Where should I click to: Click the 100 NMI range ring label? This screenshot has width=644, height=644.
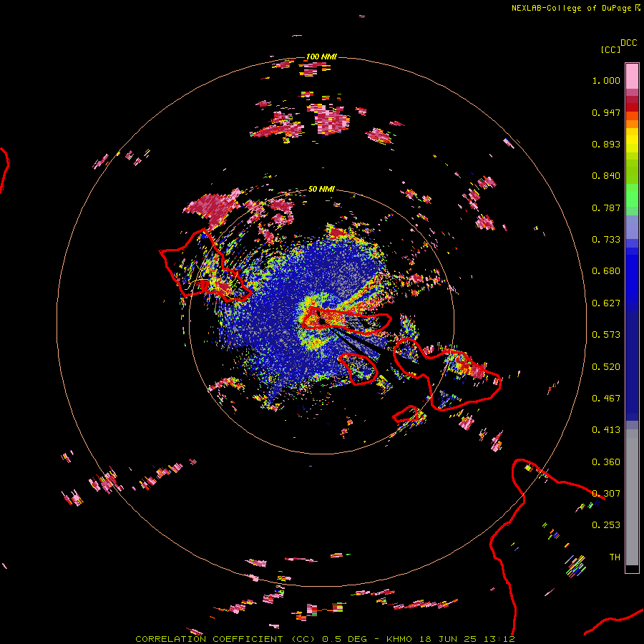[x=321, y=57]
